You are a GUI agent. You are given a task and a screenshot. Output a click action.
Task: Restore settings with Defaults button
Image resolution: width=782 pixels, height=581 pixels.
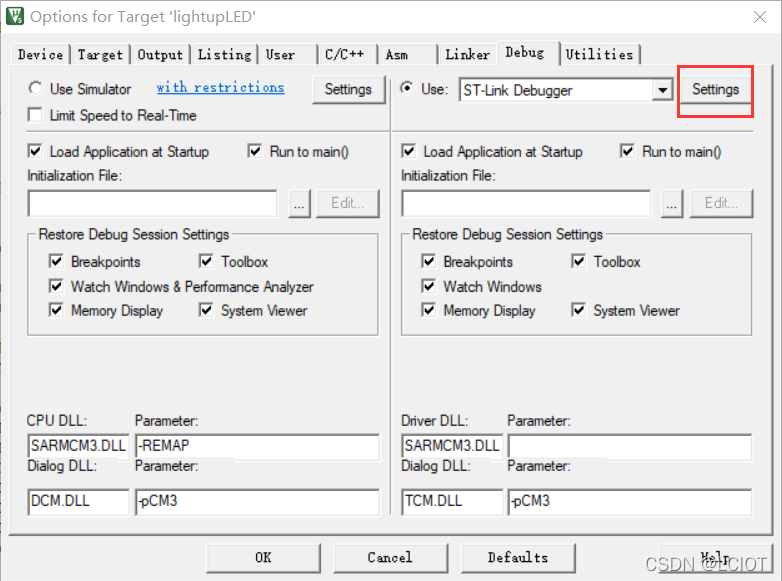(x=518, y=558)
